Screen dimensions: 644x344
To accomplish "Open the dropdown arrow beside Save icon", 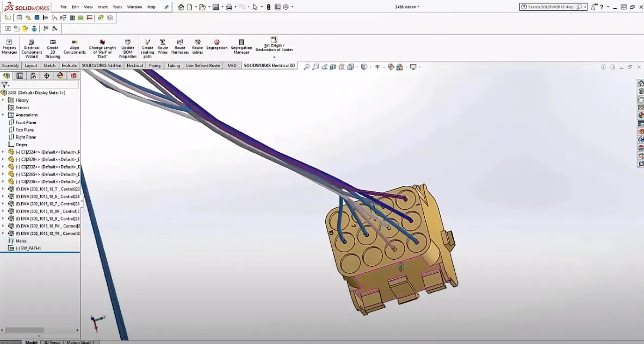I will [x=222, y=7].
